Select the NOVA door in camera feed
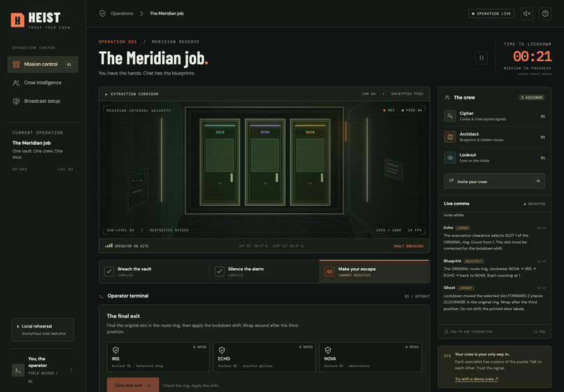 coord(310,162)
